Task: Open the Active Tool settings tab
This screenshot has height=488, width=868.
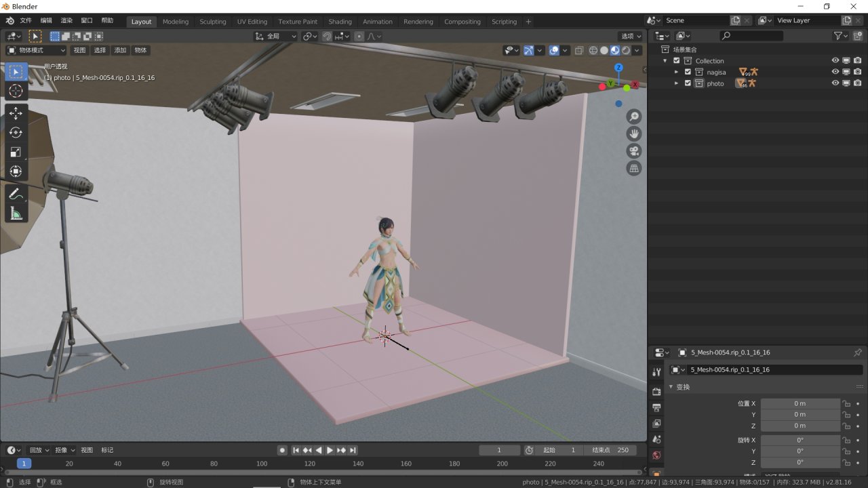Action: (656, 371)
